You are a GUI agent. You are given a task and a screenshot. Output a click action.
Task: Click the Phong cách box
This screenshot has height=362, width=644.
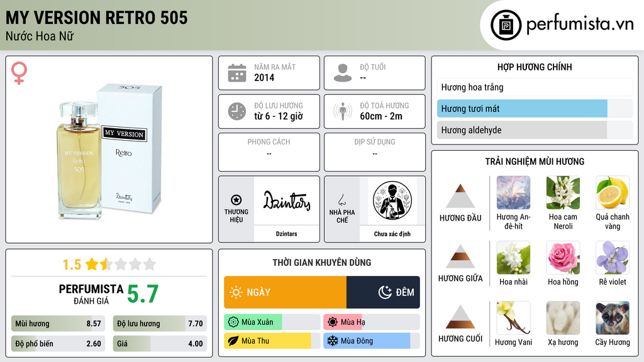click(x=269, y=152)
